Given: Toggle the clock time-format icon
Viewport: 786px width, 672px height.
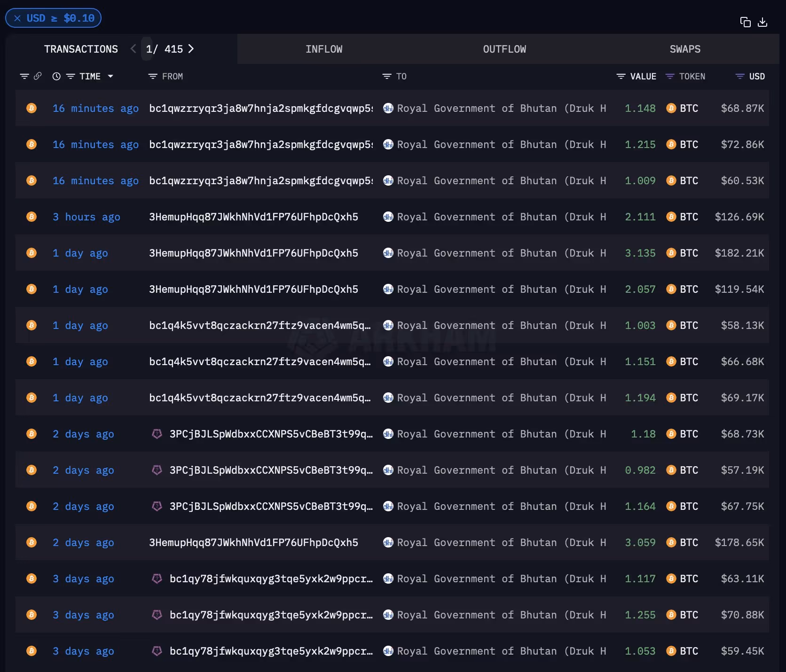Looking at the screenshot, I should (56, 76).
